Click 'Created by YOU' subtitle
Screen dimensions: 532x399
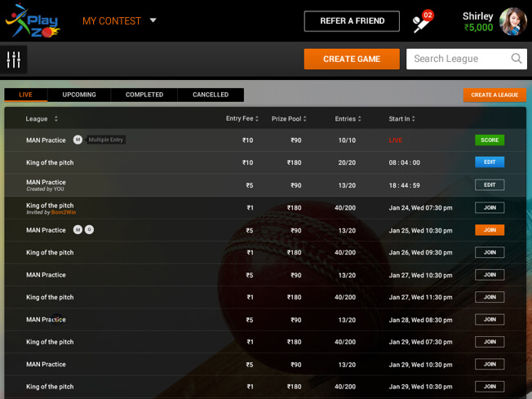45,189
